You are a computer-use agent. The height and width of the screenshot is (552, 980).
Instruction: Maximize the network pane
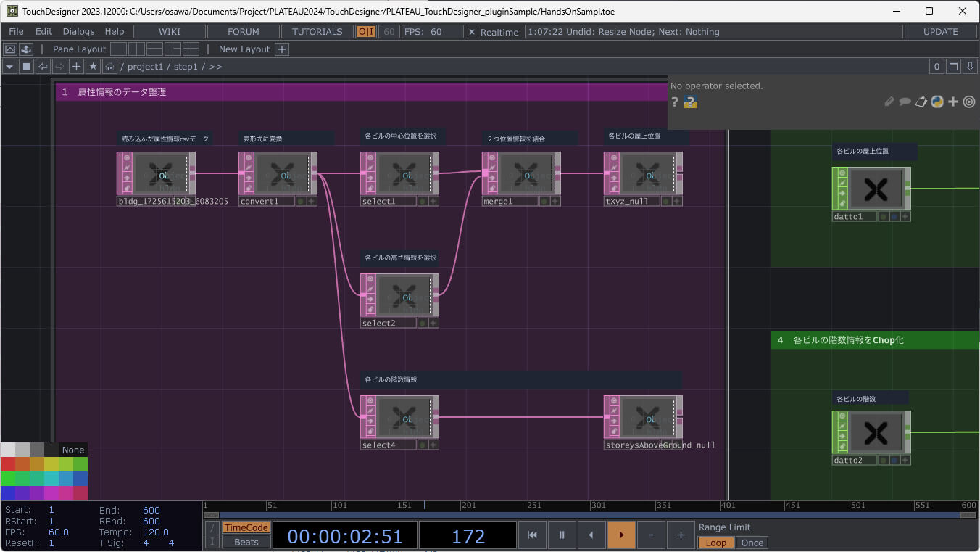954,67
